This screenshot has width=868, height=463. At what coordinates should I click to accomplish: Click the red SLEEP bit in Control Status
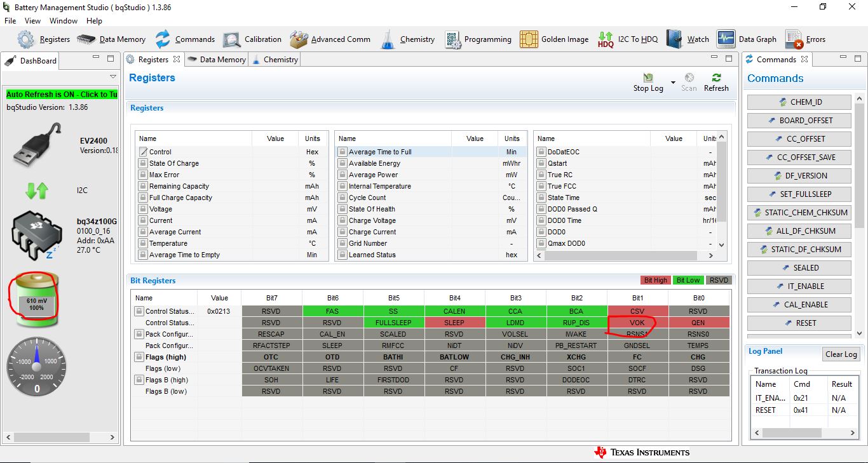coord(454,323)
